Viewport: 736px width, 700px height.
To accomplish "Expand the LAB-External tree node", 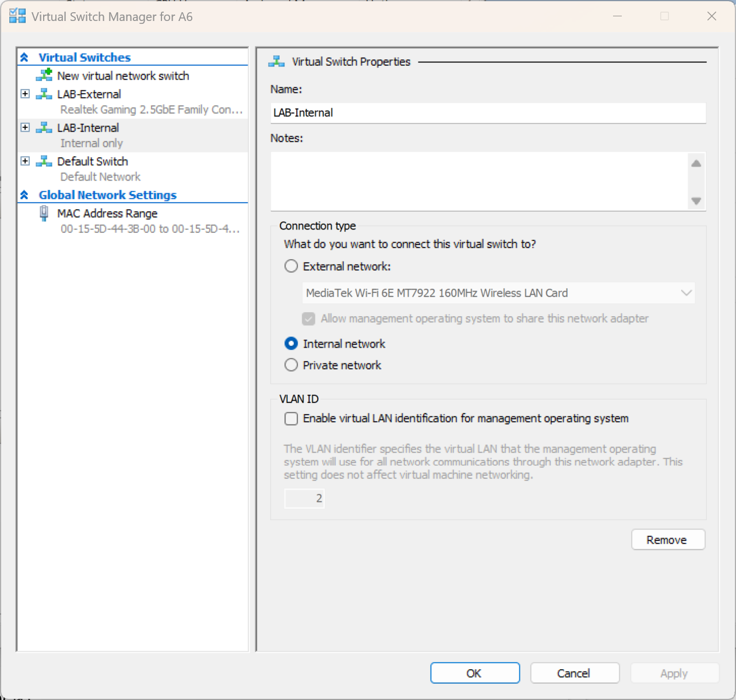I will coord(25,93).
